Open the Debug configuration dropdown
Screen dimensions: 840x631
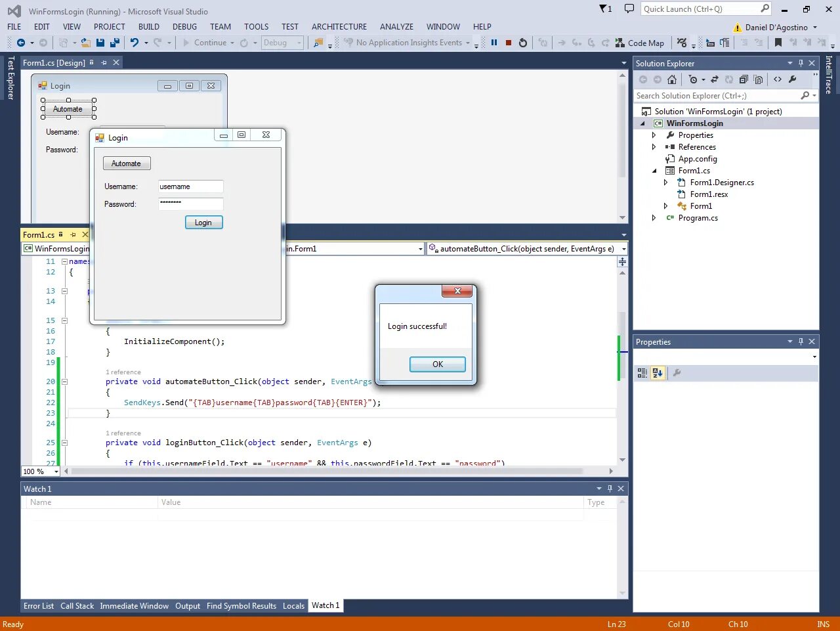(282, 43)
